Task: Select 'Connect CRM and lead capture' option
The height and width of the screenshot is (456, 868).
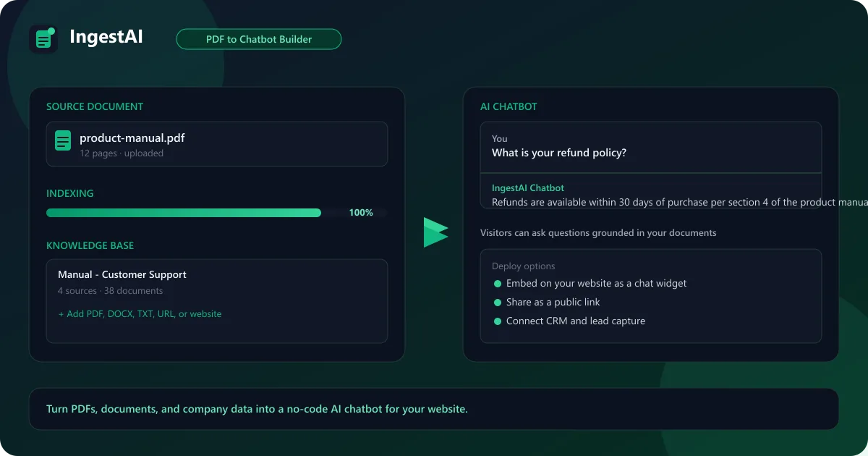Action: click(576, 321)
